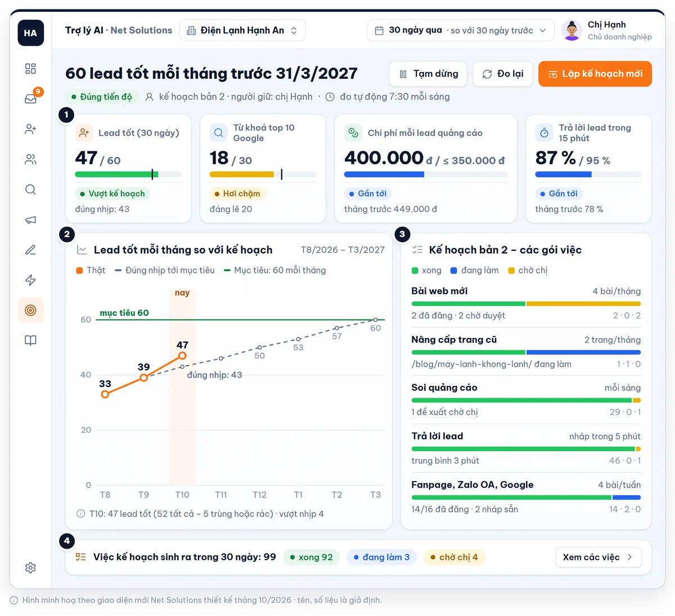
Task: Select the highlighted target icon in sidebar
Action: coord(30,310)
